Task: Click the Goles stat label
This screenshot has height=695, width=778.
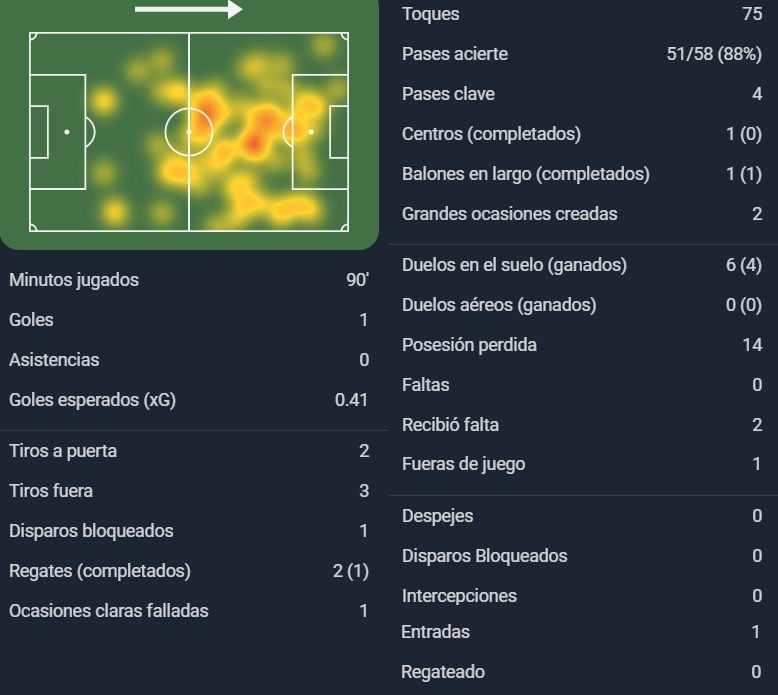Action: (31, 320)
